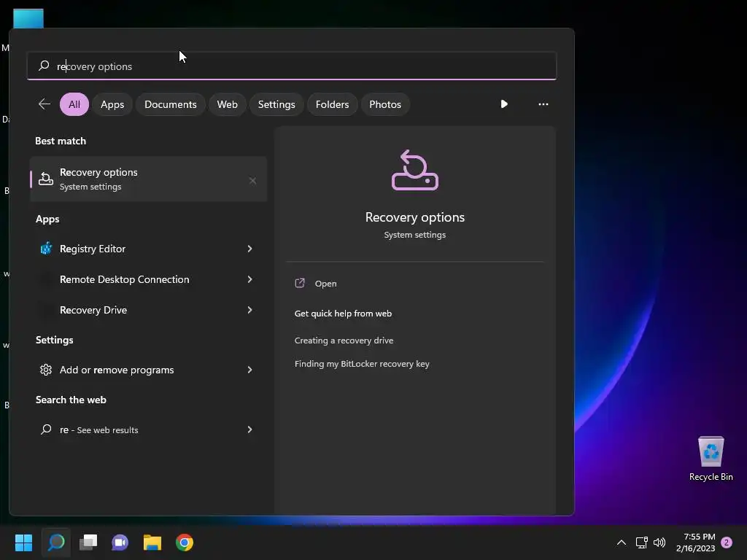Click Open in the preview pane

[325, 284]
